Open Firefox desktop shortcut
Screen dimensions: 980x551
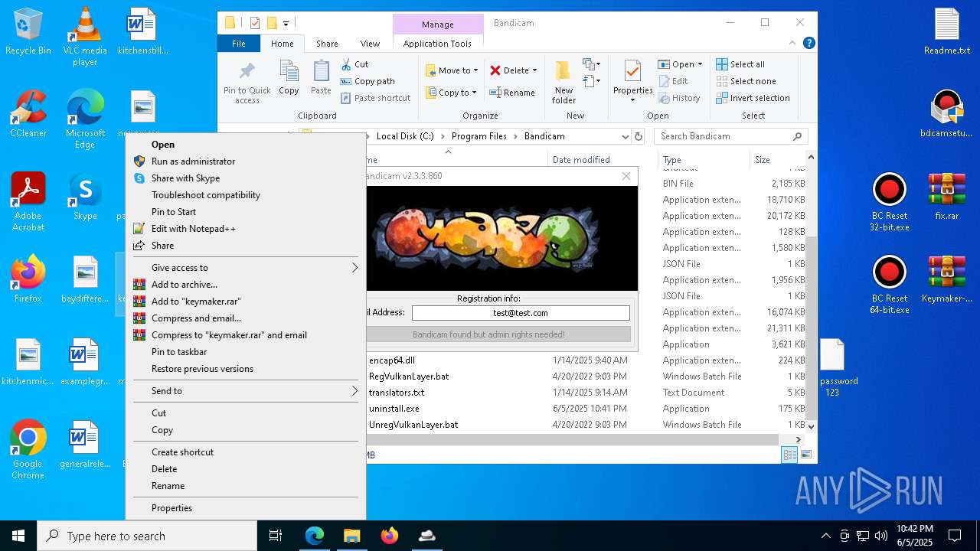28,279
